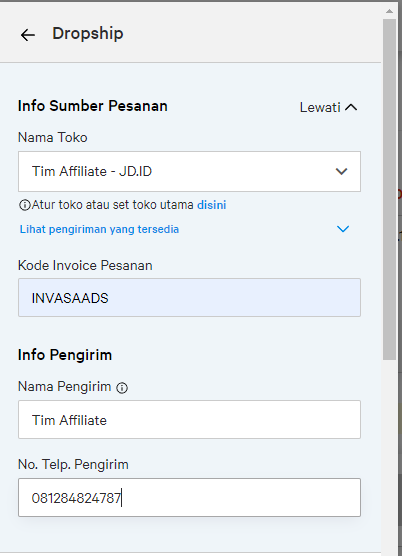
Task: Click the Dropship page title
Action: tap(88, 34)
